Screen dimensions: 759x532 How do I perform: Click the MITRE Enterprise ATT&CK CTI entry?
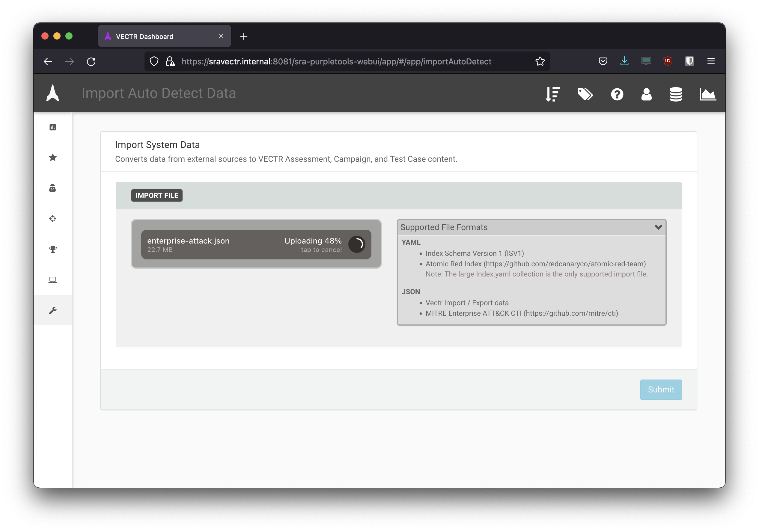coord(522,313)
